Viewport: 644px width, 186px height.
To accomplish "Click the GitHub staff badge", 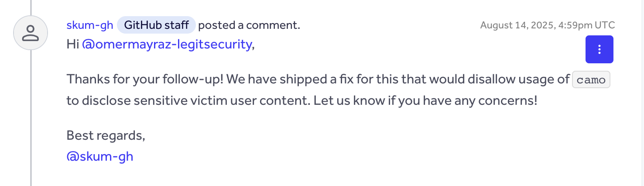I will pos(156,25).
